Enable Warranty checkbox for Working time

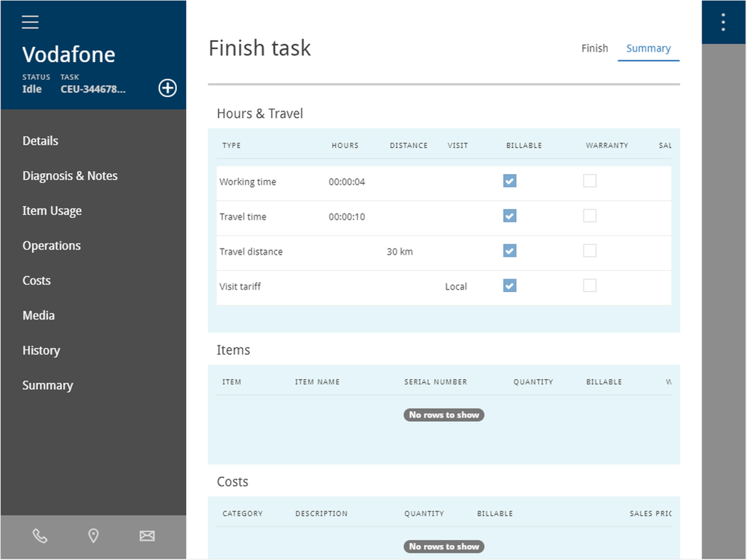(590, 181)
